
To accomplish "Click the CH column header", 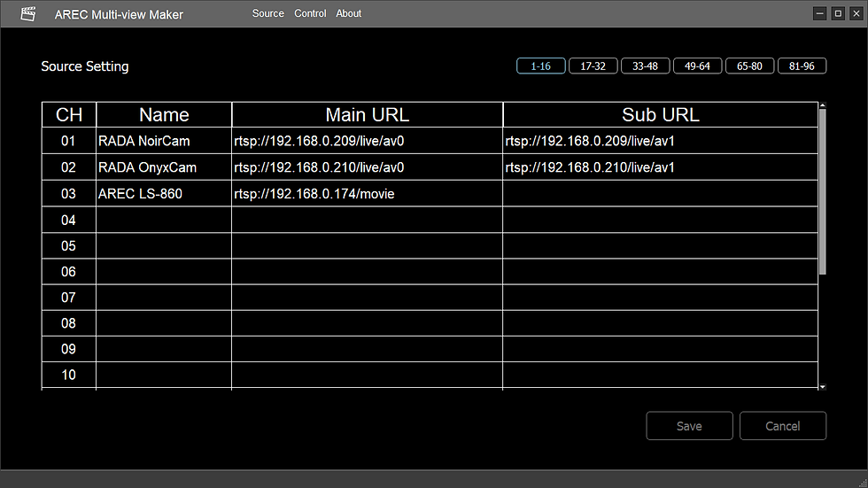I will [69, 114].
